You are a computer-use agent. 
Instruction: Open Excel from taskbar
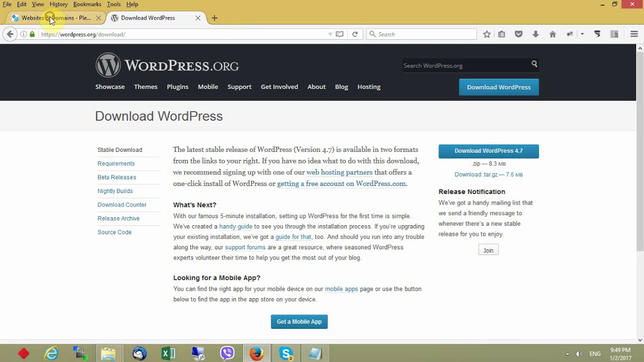[x=169, y=353]
